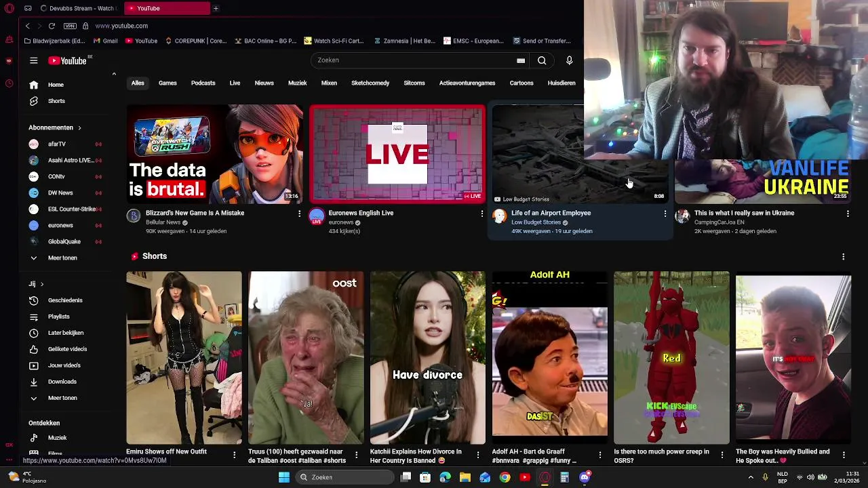Open Gmail bookmark

[x=104, y=41]
